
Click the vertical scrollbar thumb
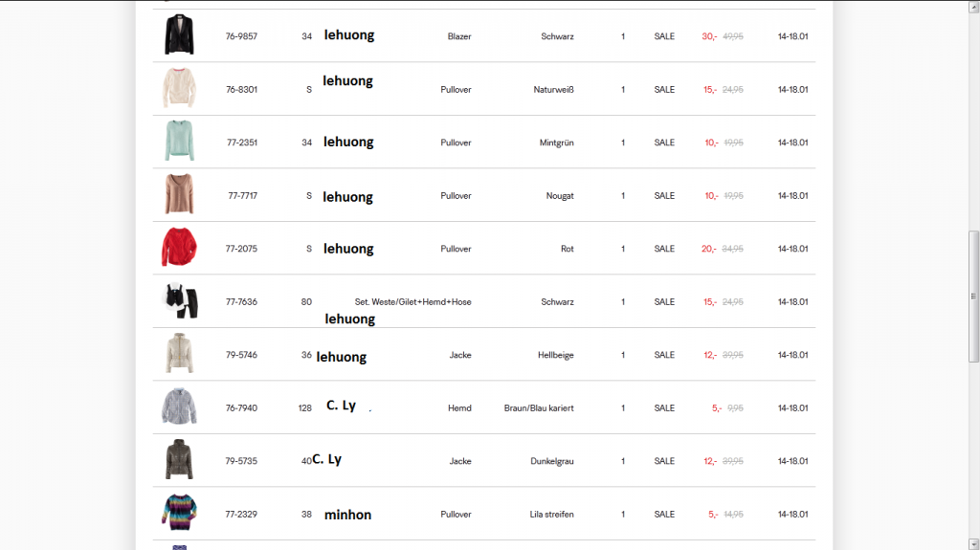[973, 297]
